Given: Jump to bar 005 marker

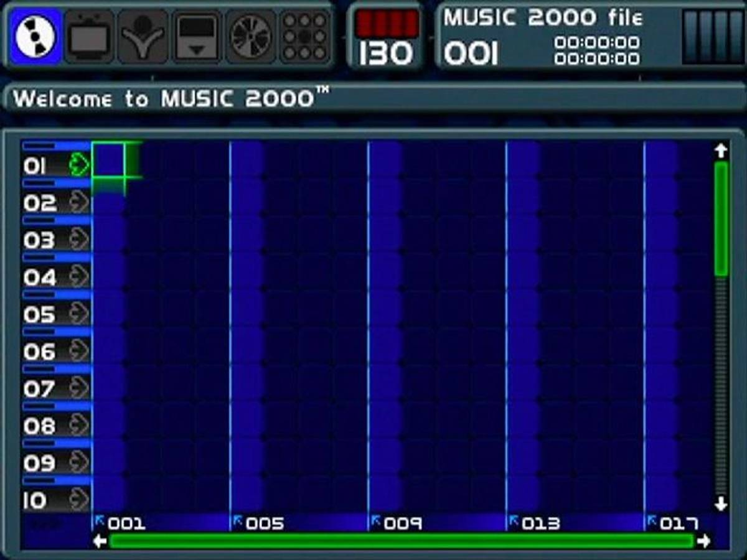Looking at the screenshot, I should click(260, 523).
